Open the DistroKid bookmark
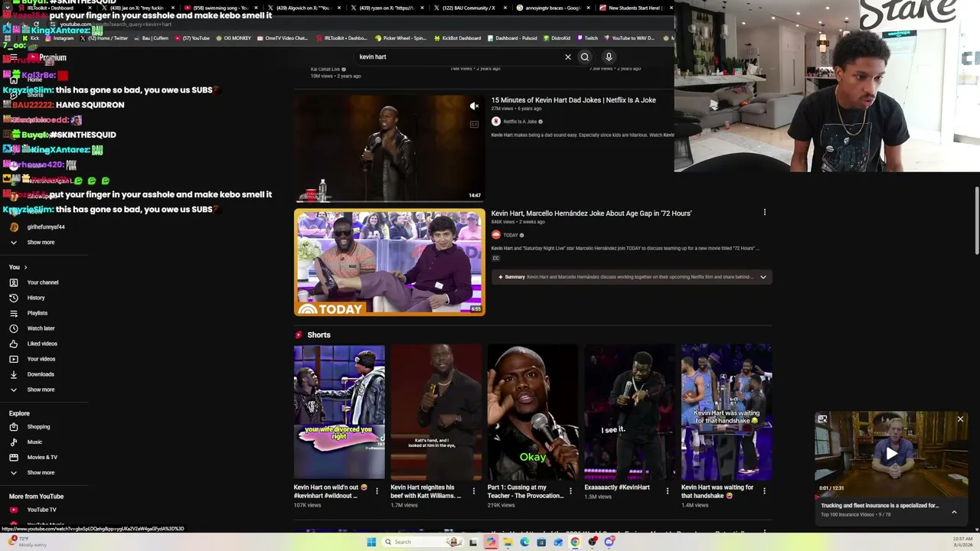This screenshot has width=980, height=551. coord(557,38)
